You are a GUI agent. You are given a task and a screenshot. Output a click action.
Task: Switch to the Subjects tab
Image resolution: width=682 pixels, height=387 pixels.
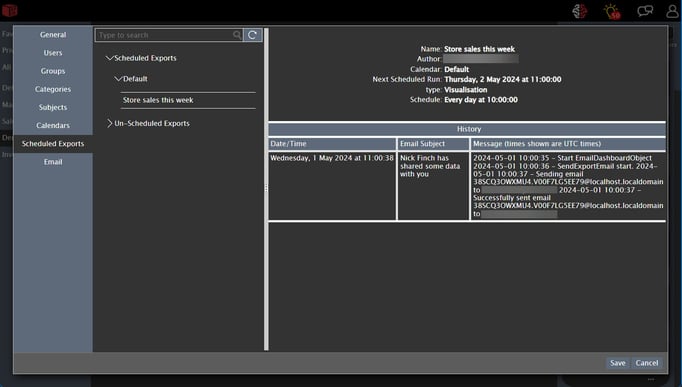pos(53,107)
